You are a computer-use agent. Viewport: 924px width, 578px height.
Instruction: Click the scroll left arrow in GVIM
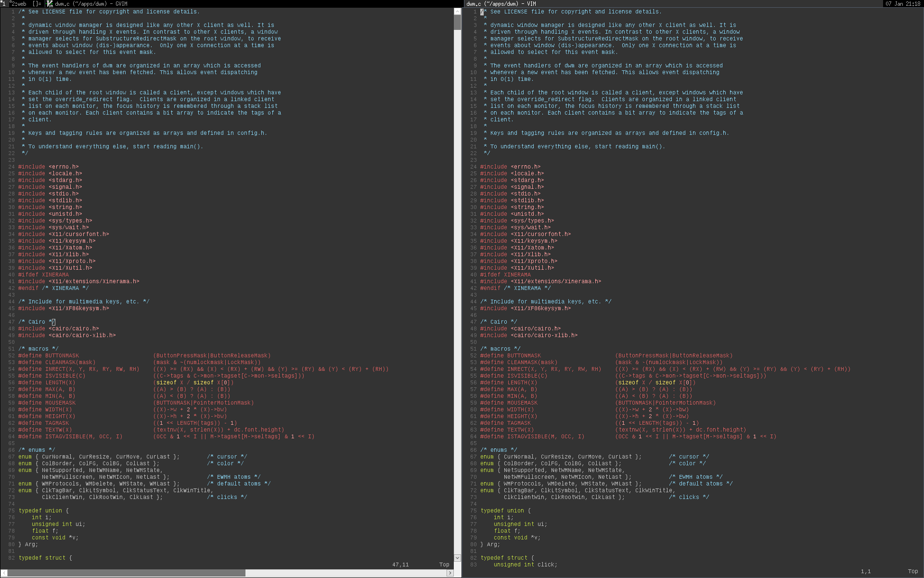point(4,573)
